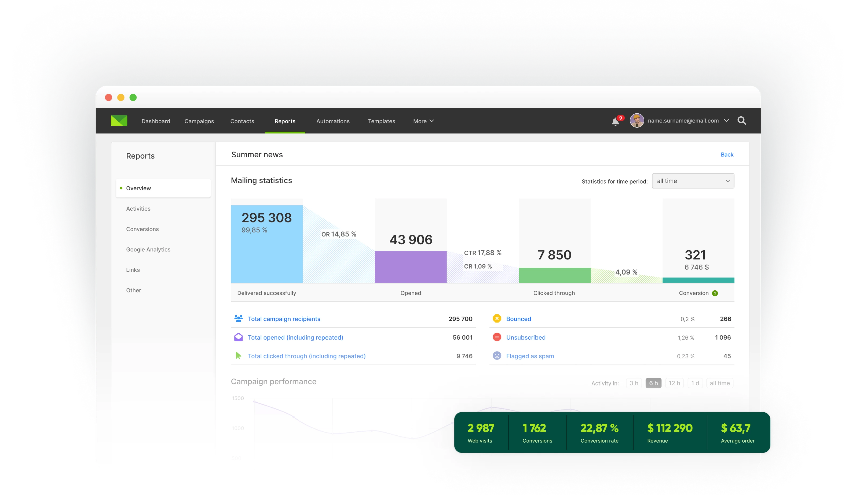
Task: Expand the account email dropdown arrow
Action: click(726, 121)
